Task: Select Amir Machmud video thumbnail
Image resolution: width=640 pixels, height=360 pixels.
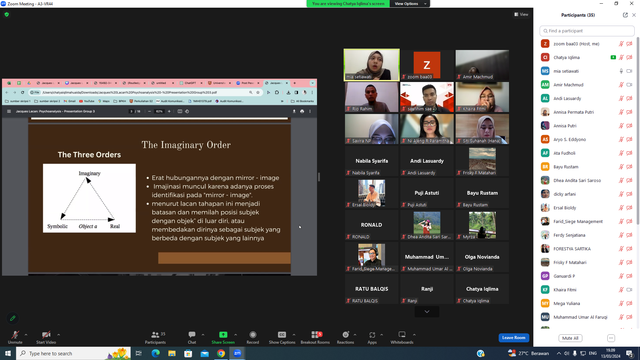Action: [x=482, y=65]
